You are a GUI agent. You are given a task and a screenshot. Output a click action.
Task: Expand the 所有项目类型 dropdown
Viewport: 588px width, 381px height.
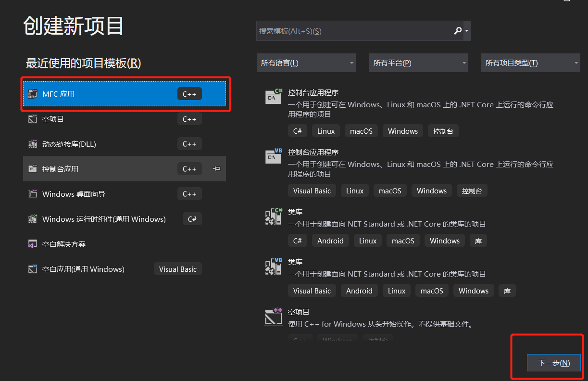pos(531,63)
